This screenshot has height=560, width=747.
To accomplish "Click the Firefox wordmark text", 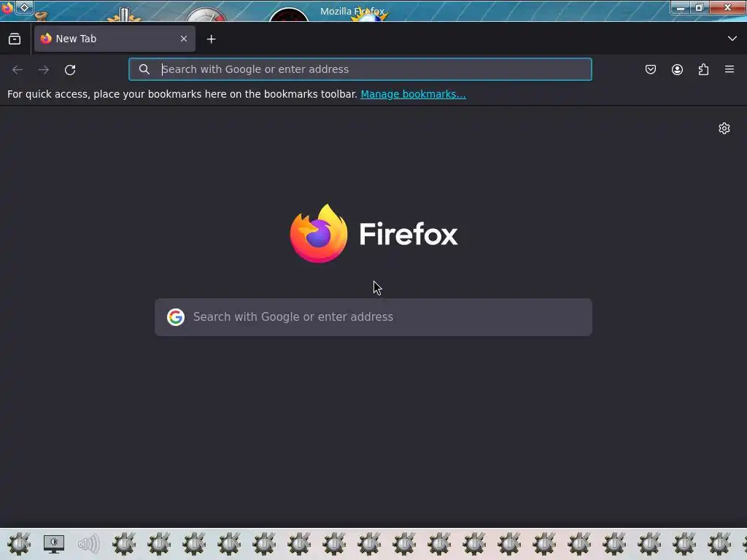I will pos(409,234).
